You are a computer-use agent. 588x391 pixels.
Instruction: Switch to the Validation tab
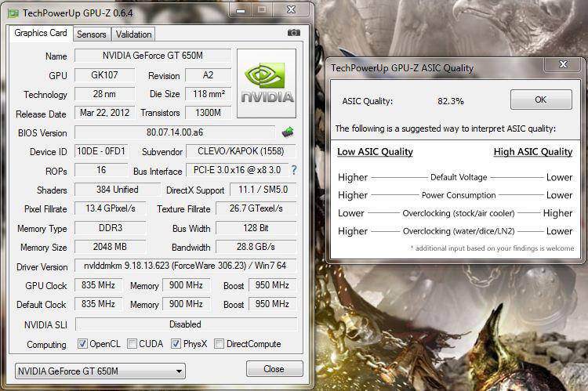tap(133, 34)
